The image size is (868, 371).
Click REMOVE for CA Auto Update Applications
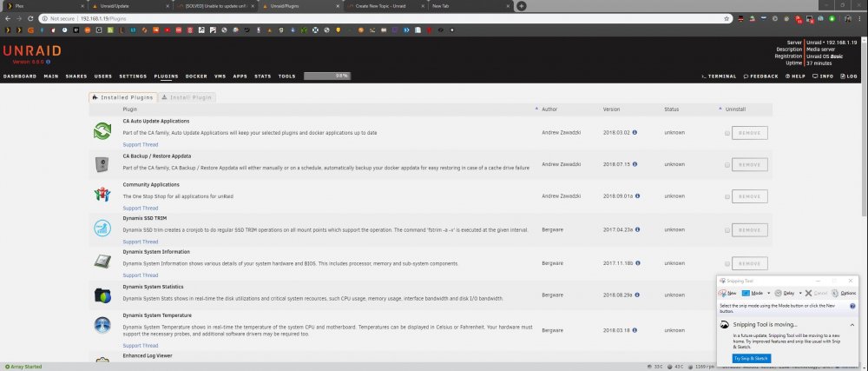(750, 133)
